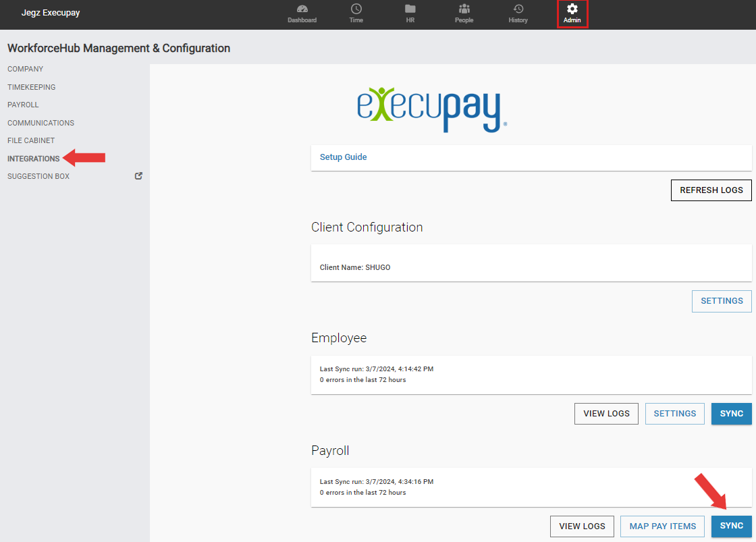Image resolution: width=756 pixels, height=542 pixels.
Task: Open the Setup Guide link
Action: (344, 157)
